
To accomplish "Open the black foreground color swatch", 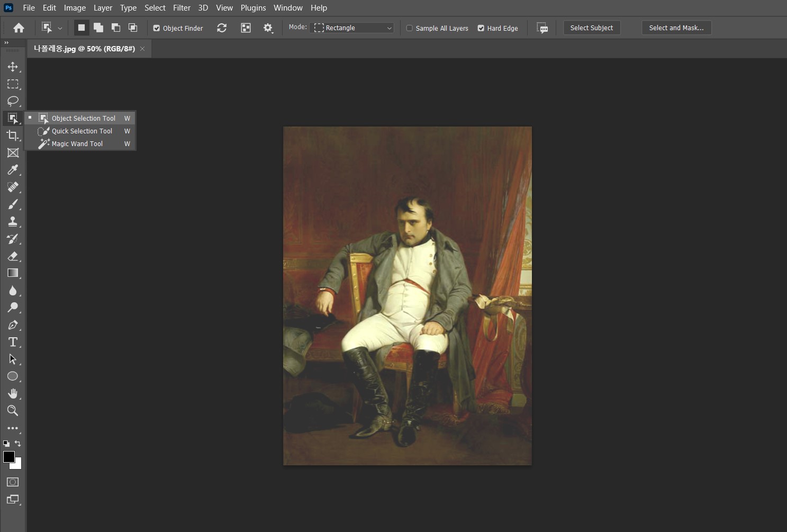I will point(8,457).
